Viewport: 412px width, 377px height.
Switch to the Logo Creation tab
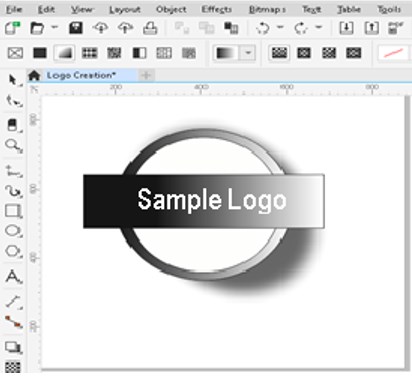coord(81,75)
